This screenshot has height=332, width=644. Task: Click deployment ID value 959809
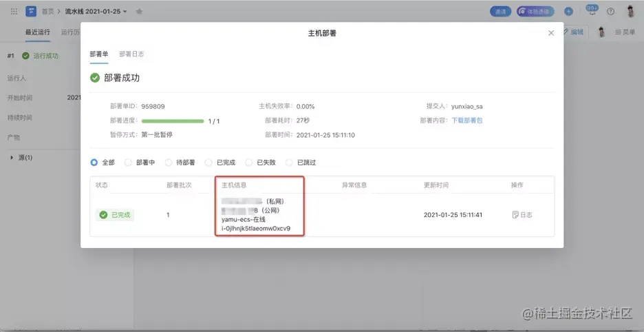153,106
